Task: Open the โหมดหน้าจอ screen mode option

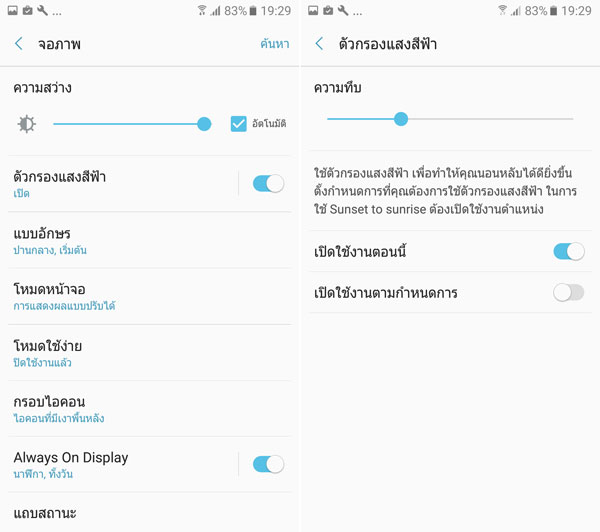Action: click(x=150, y=297)
